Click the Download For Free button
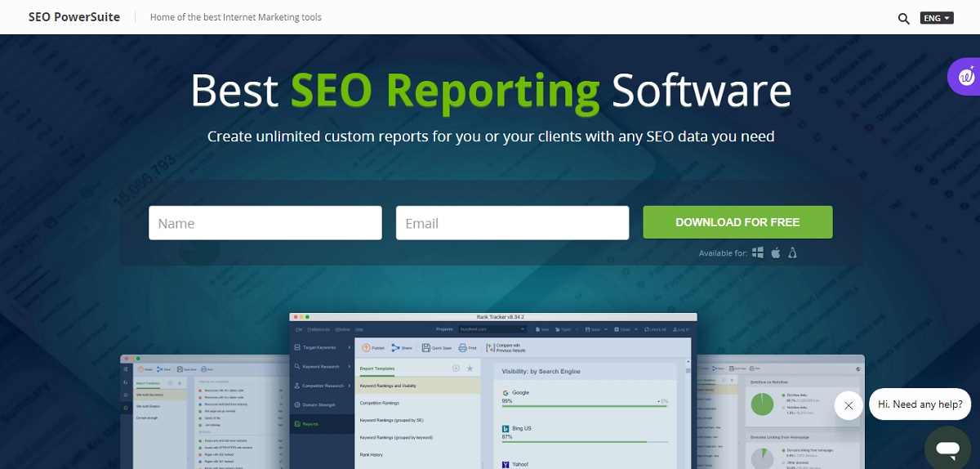The image size is (980, 469). 737,222
